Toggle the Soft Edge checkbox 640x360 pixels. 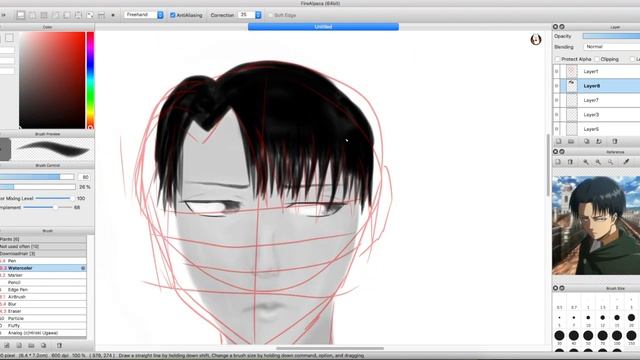pos(270,15)
